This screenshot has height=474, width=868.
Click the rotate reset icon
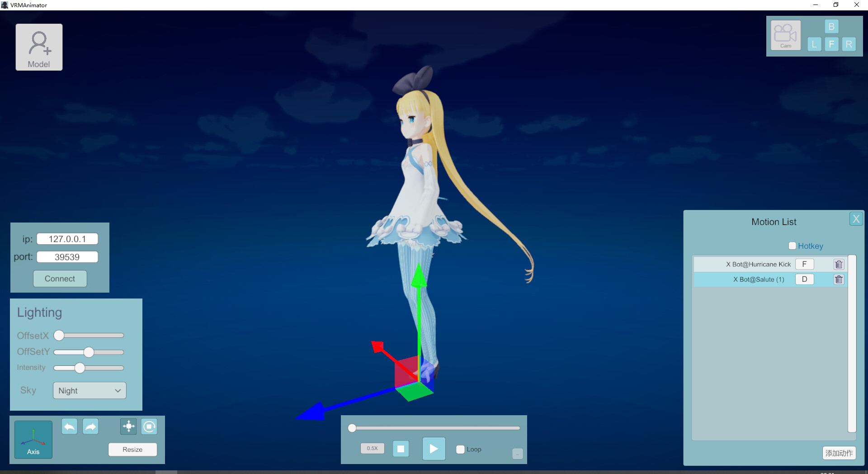(x=149, y=426)
